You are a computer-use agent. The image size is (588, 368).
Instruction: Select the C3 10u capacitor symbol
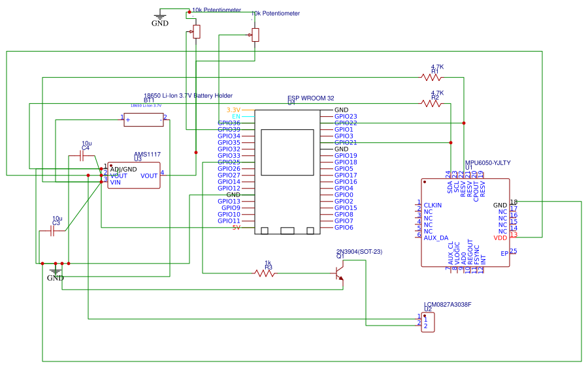point(52,231)
